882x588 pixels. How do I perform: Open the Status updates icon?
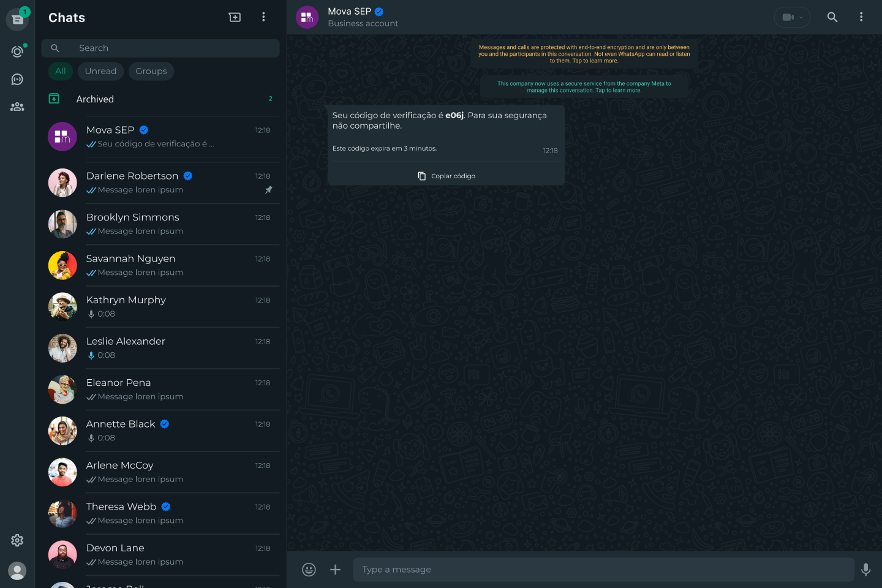[x=17, y=51]
